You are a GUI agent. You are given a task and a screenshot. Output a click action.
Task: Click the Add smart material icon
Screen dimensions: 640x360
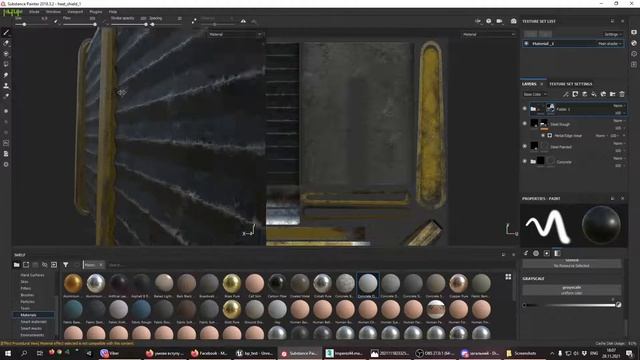pos(603,94)
